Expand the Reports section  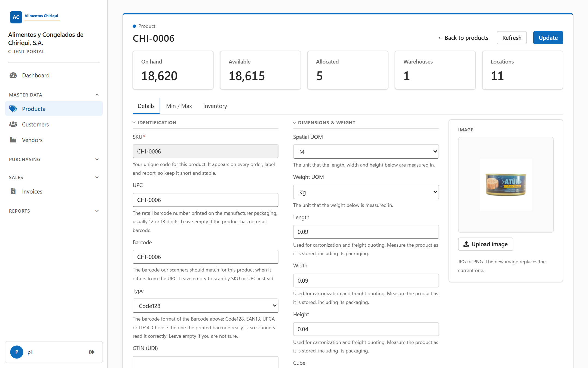coord(97,211)
